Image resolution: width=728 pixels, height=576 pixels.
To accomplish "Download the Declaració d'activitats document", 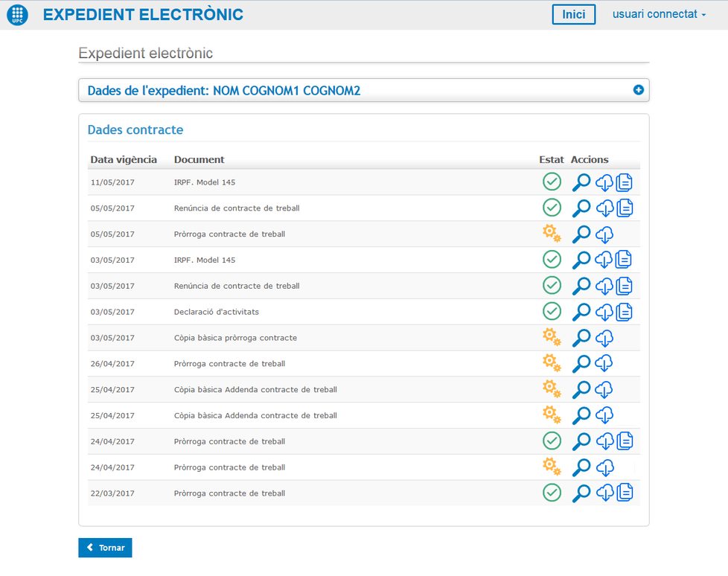I will [604, 312].
